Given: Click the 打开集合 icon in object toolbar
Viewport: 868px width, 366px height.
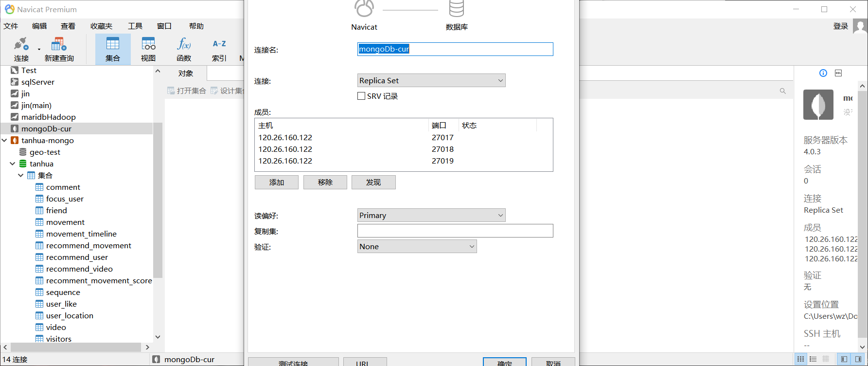Looking at the screenshot, I should click(171, 91).
